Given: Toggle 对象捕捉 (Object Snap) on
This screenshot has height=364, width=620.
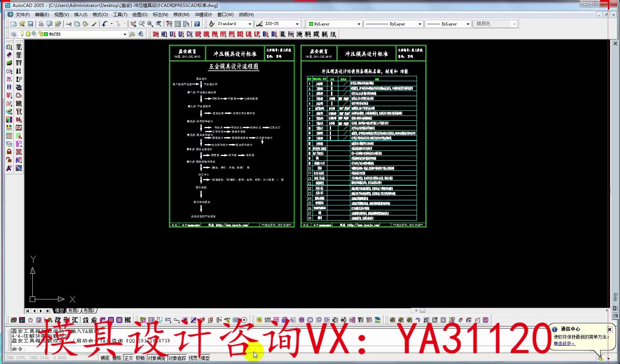Looking at the screenshot, I should (x=156, y=358).
